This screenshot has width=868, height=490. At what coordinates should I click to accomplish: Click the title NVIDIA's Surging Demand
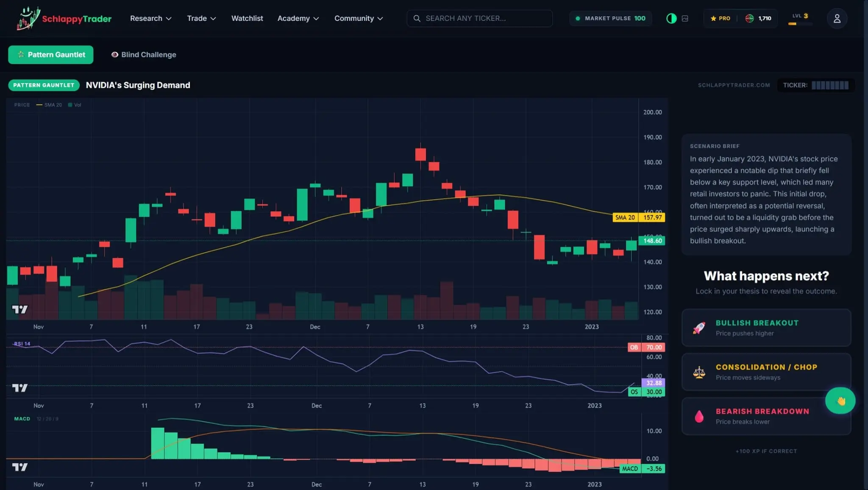click(x=138, y=85)
